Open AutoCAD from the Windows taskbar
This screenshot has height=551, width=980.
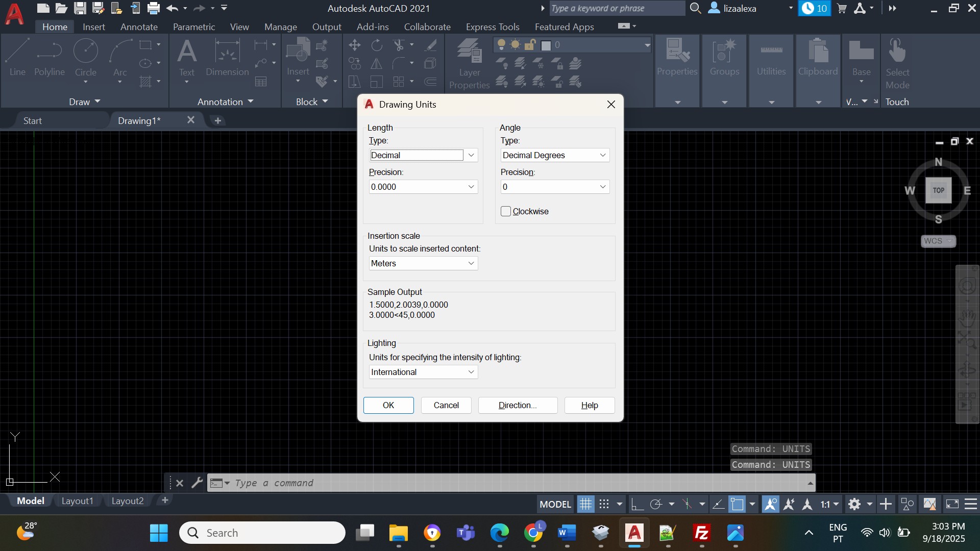coord(634,533)
